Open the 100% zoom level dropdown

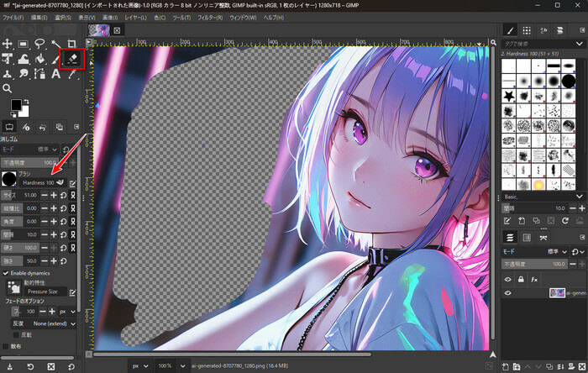pyautogui.click(x=182, y=366)
